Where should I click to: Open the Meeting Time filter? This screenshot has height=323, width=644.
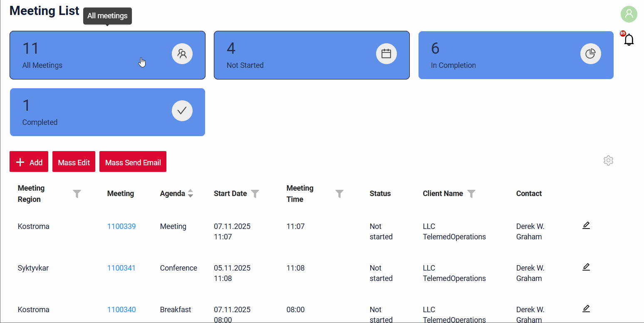tap(339, 194)
